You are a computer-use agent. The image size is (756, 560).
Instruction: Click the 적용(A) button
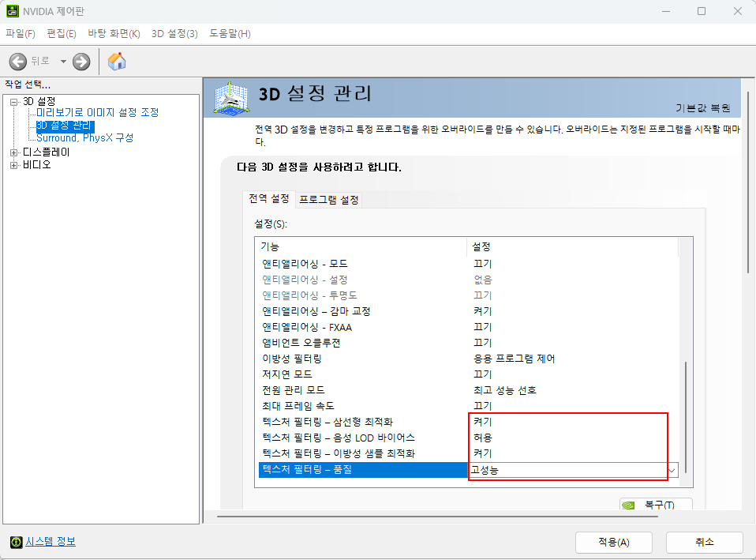614,543
